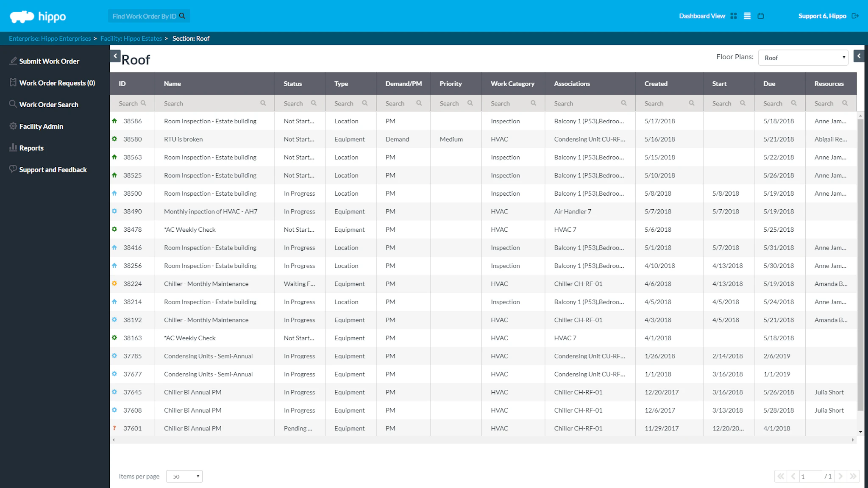Collapse the panel using the right chevron

point(859,55)
